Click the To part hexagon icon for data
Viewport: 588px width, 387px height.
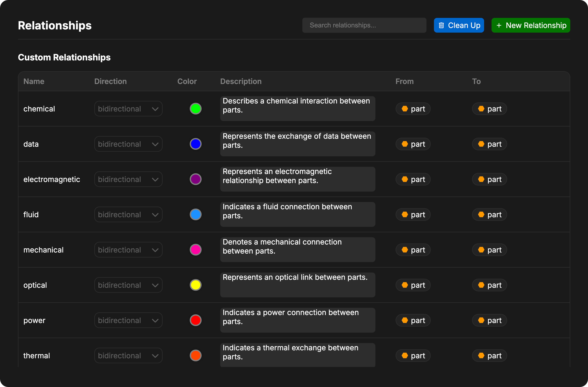pyautogui.click(x=481, y=144)
